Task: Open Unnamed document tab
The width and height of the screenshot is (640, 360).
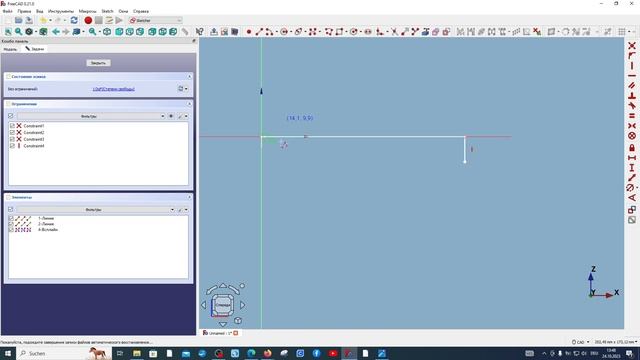Action: (220, 333)
